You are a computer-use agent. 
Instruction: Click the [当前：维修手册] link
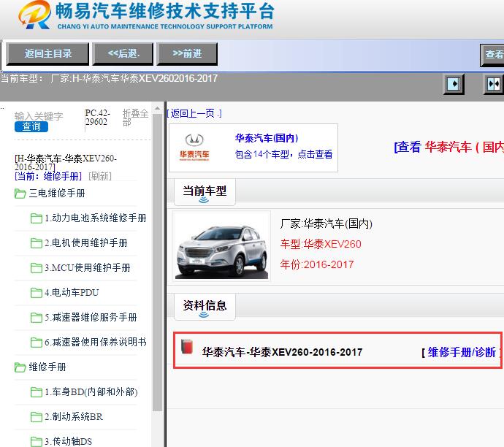click(x=48, y=176)
